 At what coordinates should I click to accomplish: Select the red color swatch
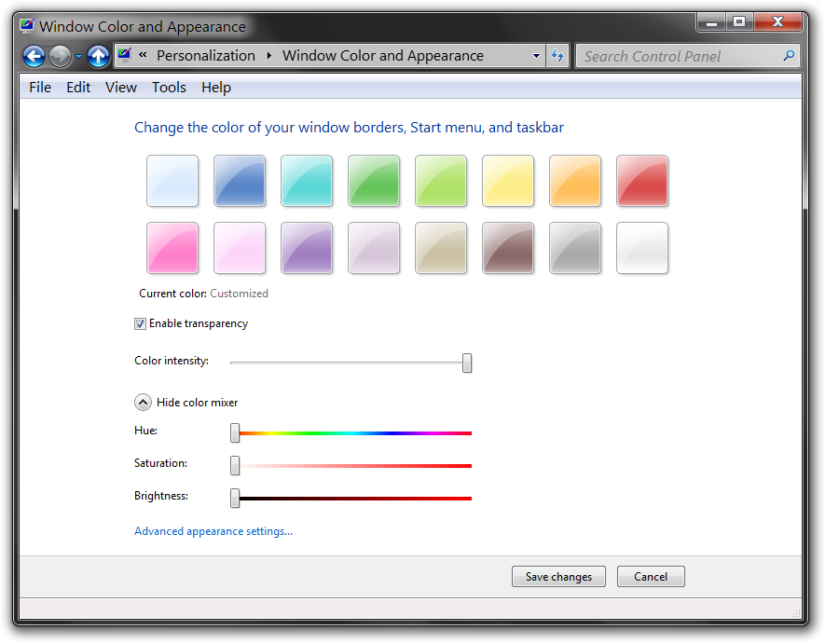[x=642, y=181]
